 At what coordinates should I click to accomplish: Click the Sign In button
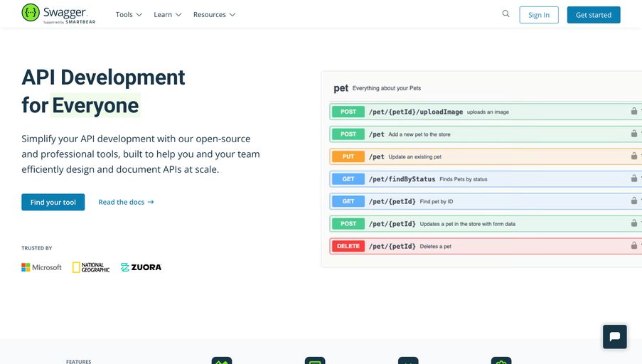coord(538,15)
